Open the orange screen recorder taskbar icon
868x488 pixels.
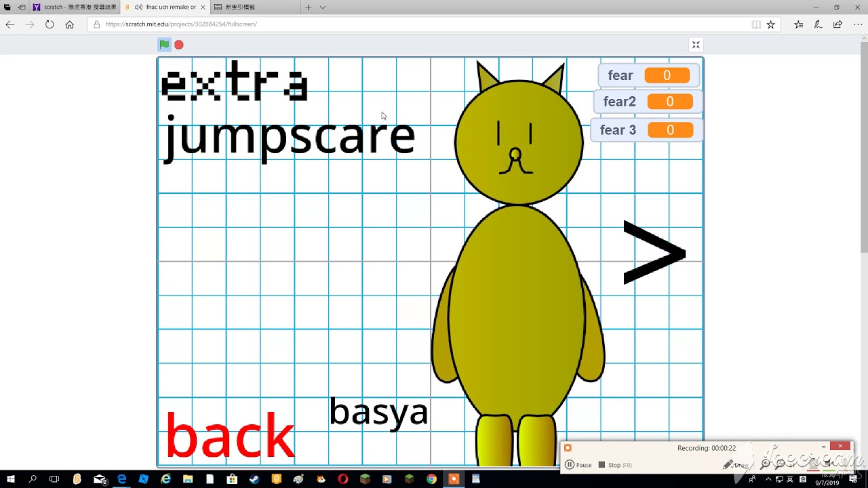pos(454,479)
